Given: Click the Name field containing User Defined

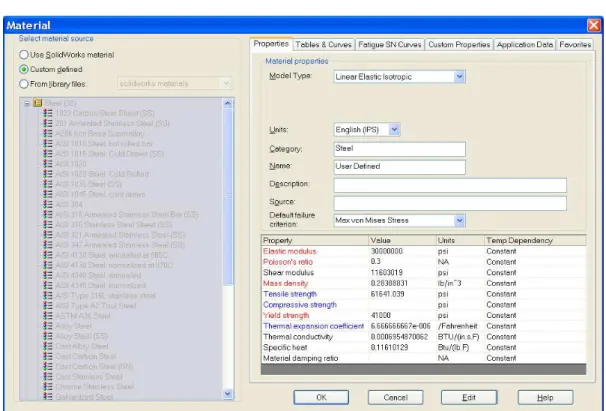Looking at the screenshot, I should pos(400,167).
